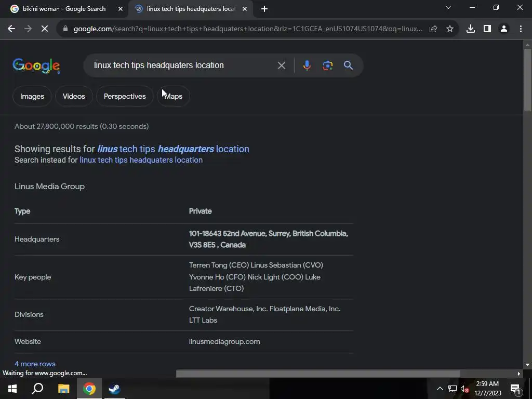Open Windows Start menu
Viewport: 532px width, 399px height.
pyautogui.click(x=12, y=389)
